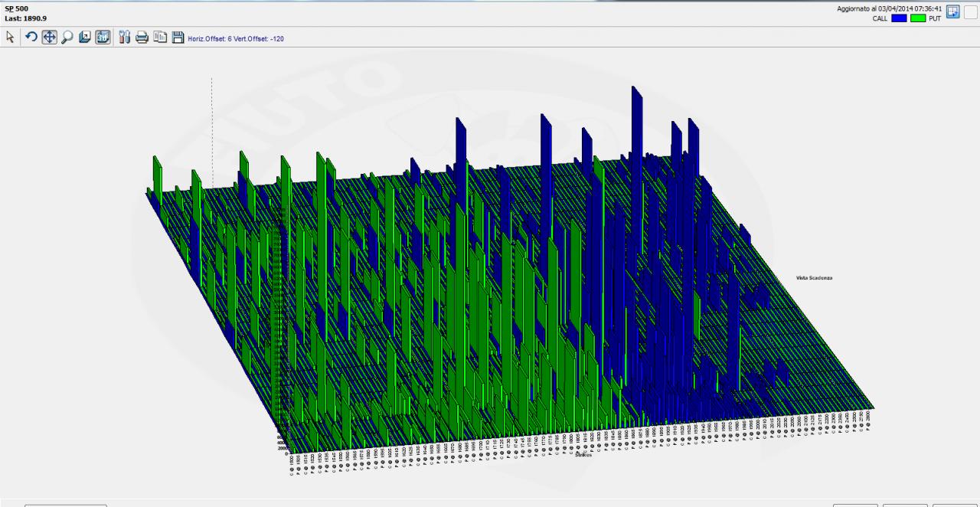Click the Last: 1890.9 price label
980x507 pixels.
click(25, 18)
